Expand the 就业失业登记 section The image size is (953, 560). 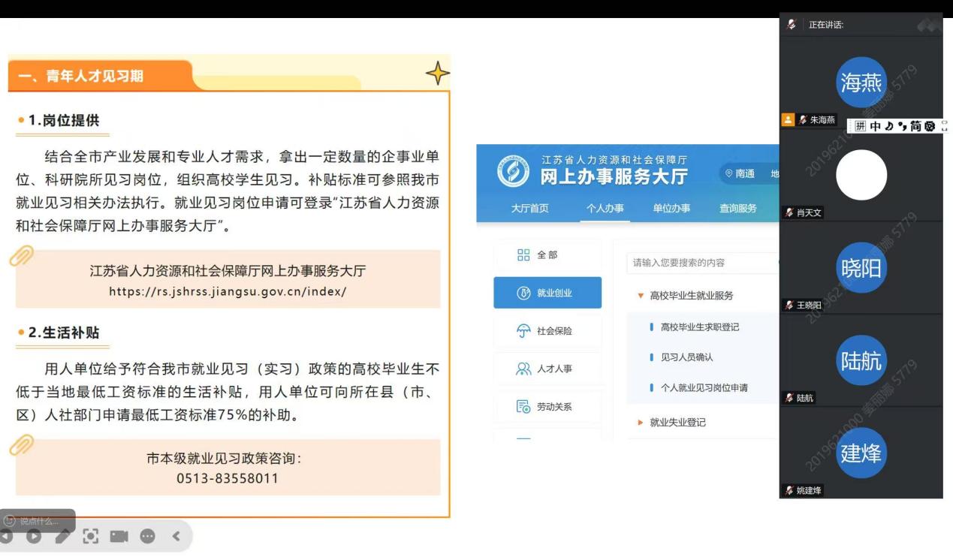point(641,423)
